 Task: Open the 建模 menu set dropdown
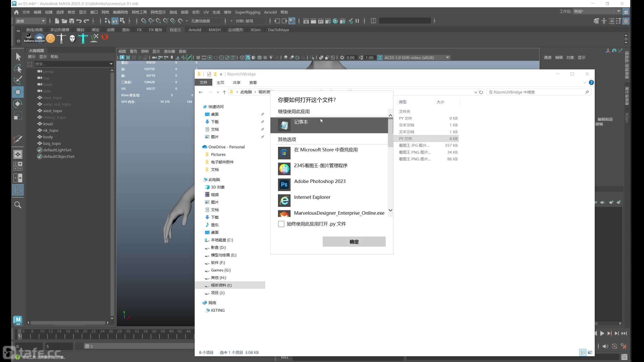click(x=30, y=21)
